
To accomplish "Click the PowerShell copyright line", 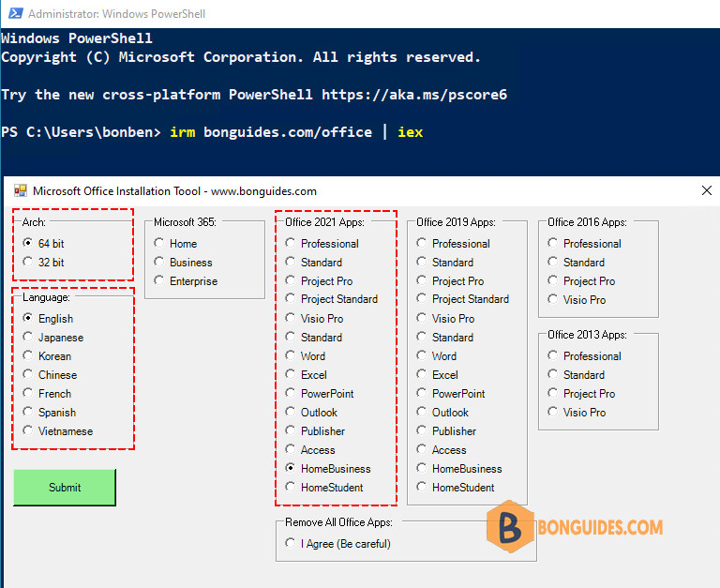I will click(241, 57).
